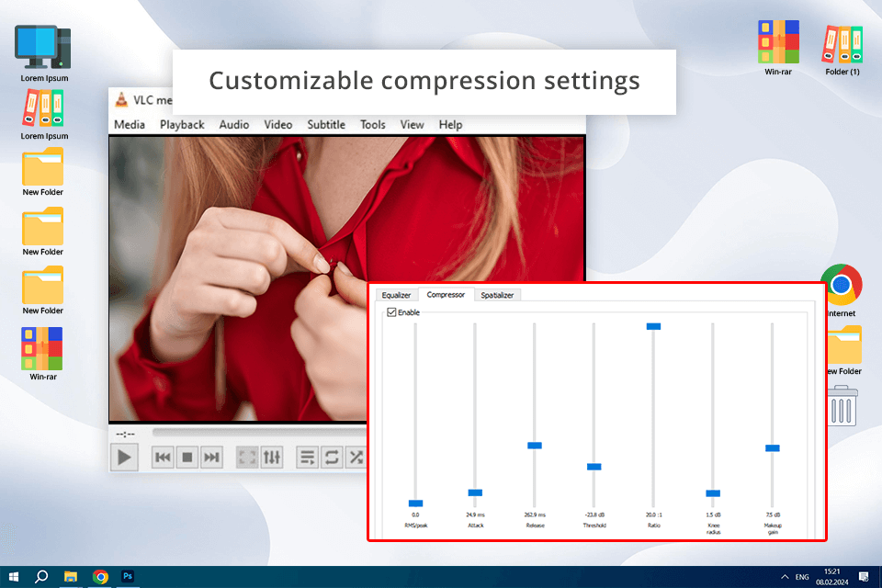Click the VLC cone icon in title bar

[121, 99]
